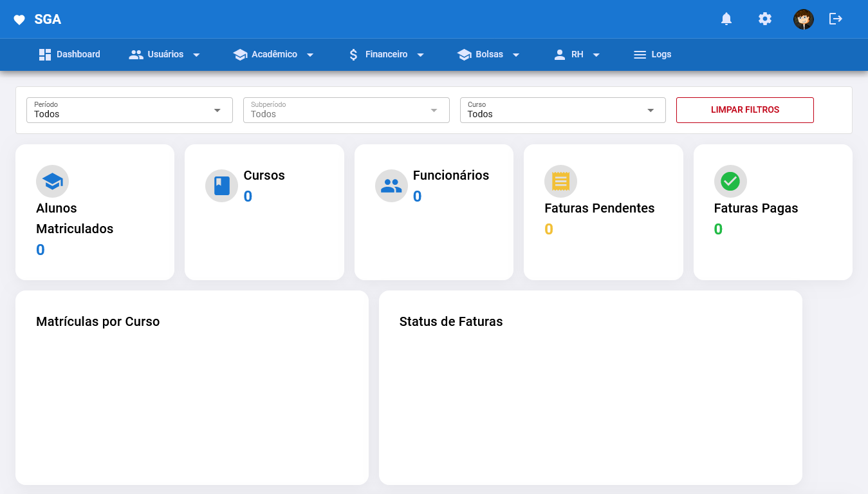Viewport: 868px width, 494px height.
Task: Open the Logs page
Action: click(x=652, y=55)
